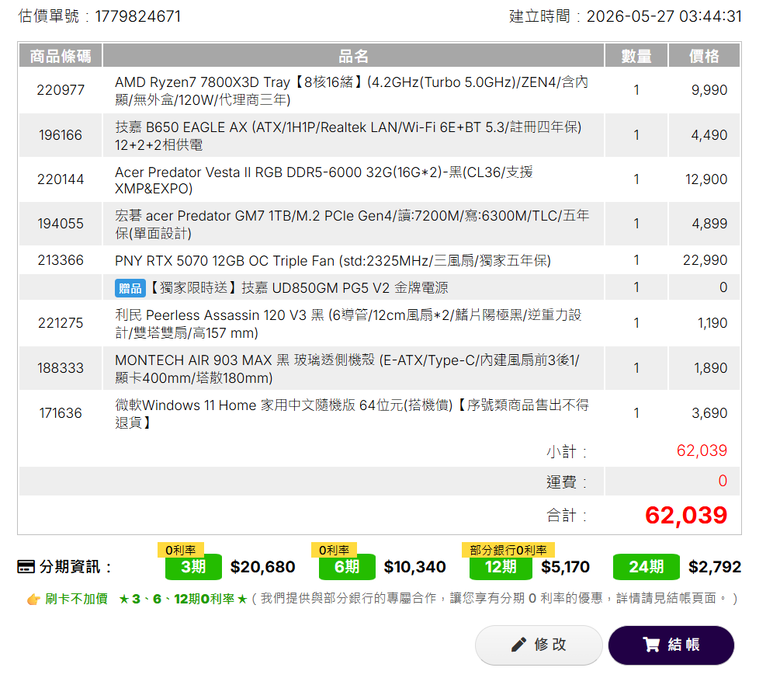
Task: Click the Peerless Assassin 120 V3 cooler name
Action: click(x=348, y=323)
